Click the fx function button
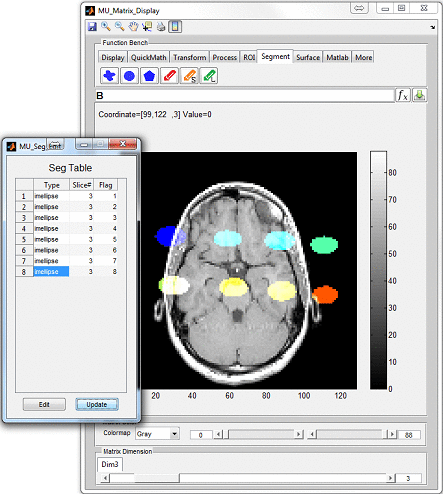The height and width of the screenshot is (494, 443). (403, 96)
